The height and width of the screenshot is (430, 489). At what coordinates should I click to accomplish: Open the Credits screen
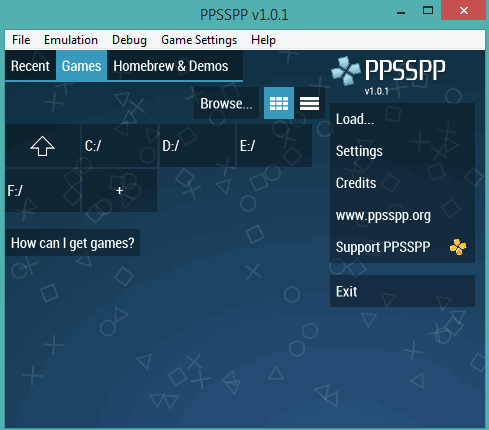coord(402,183)
